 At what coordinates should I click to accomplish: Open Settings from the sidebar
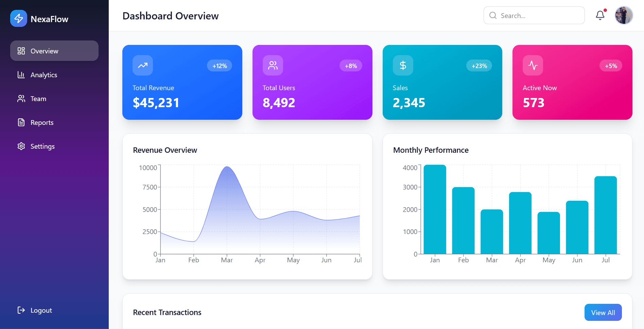[x=54, y=146]
